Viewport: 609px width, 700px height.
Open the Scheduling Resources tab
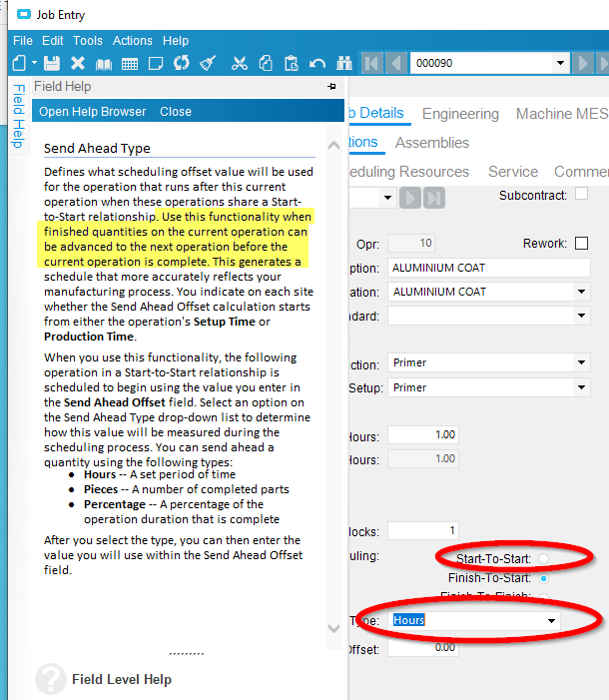pyautogui.click(x=409, y=172)
